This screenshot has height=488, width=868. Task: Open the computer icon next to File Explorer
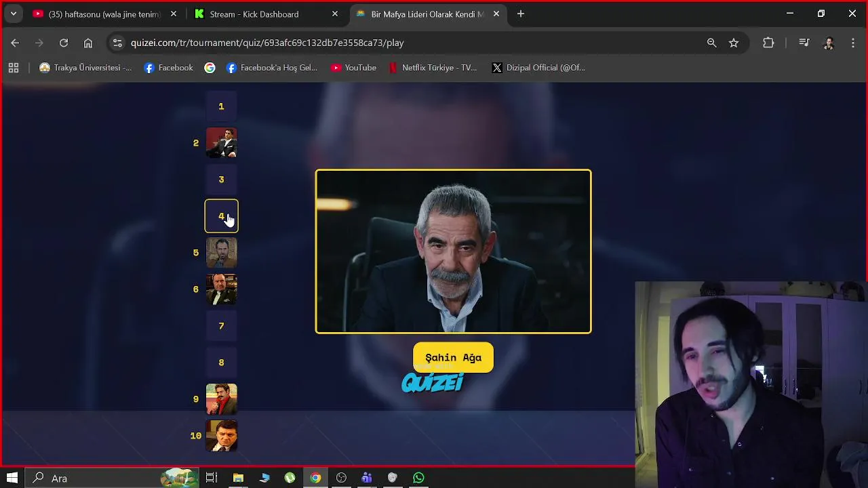tap(264, 478)
